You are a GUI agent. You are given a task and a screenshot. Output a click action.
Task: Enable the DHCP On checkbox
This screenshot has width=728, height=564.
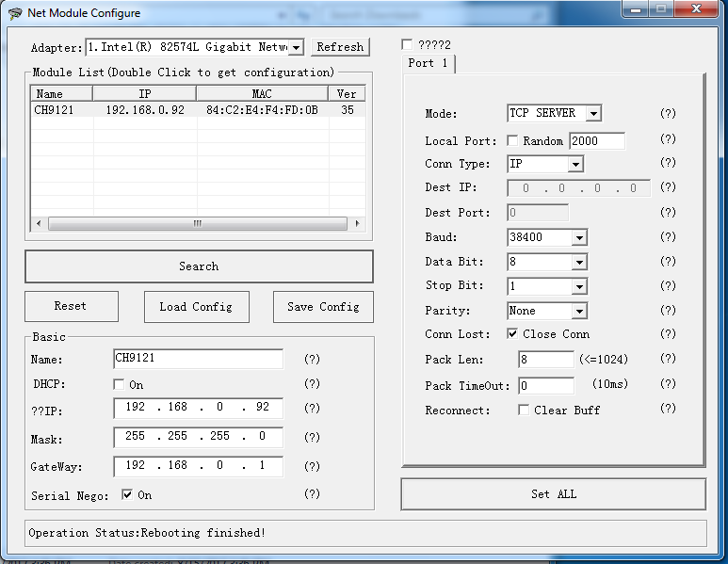(119, 384)
